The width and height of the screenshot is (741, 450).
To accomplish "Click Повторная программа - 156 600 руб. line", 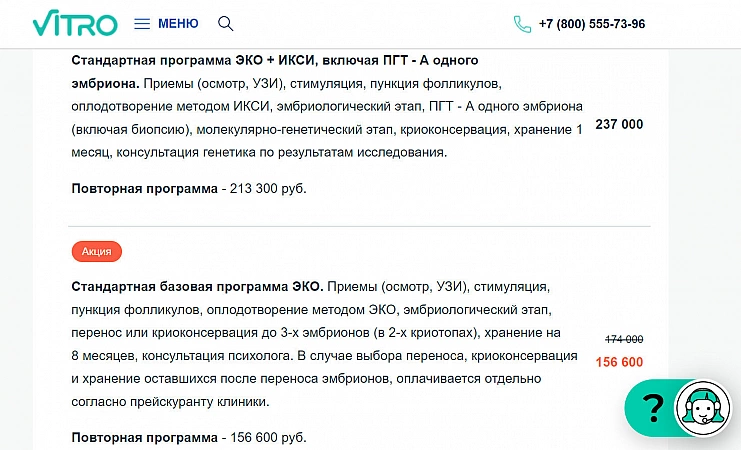I will [x=189, y=438].
